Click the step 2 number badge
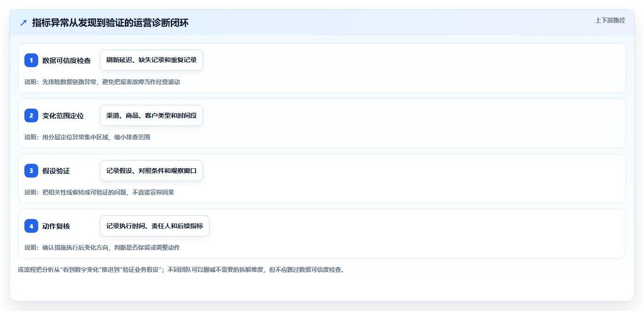The width and height of the screenshot is (644, 311). pyautogui.click(x=31, y=115)
